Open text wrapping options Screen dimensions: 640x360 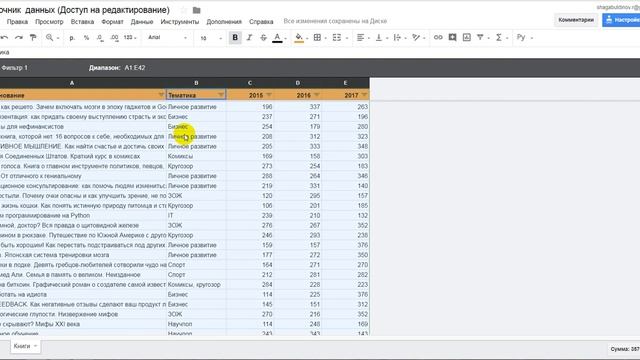coord(399,38)
